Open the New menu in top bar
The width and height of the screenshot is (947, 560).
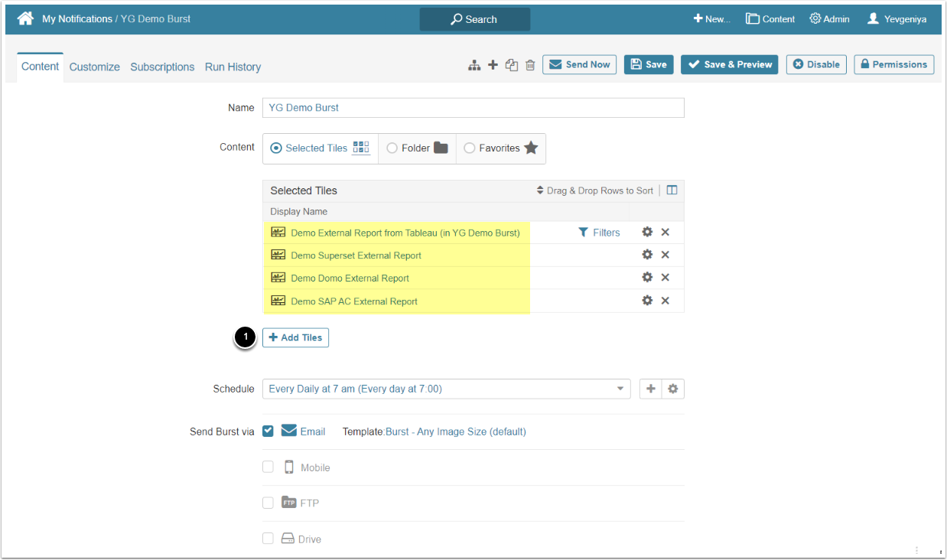[x=711, y=19]
